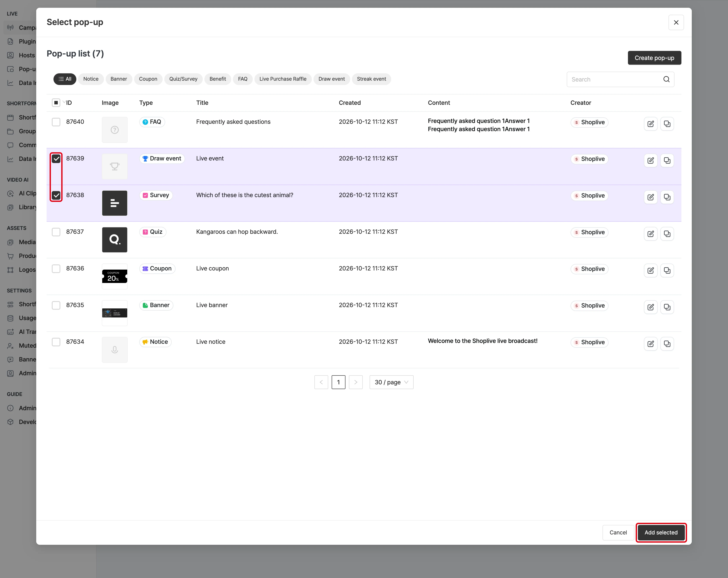
Task: Click the Create pop-up button
Action: pos(654,58)
